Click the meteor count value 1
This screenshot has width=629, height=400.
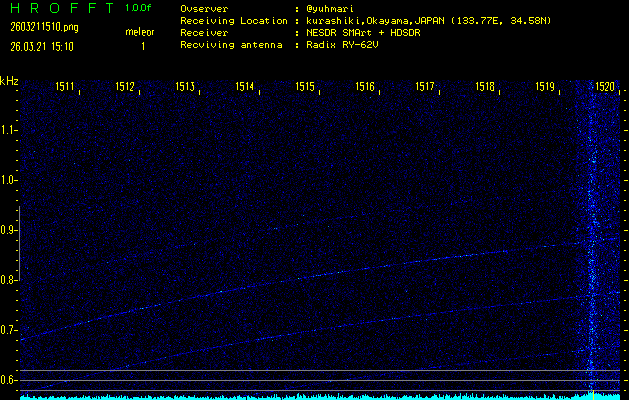[x=142, y=46]
